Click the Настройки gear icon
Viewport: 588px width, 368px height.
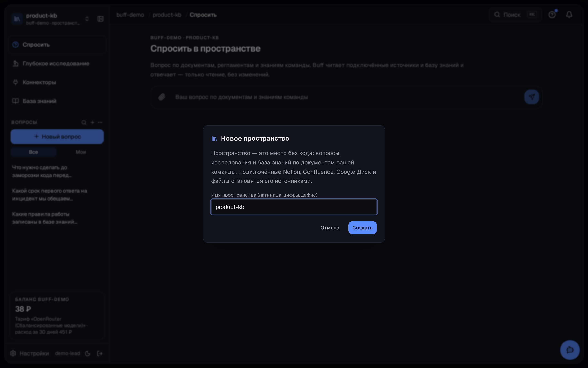(13, 353)
